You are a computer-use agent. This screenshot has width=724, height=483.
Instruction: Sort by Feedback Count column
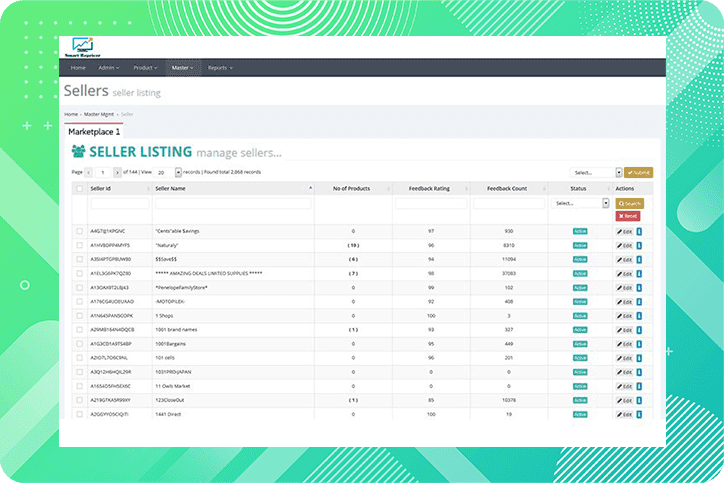(509, 188)
